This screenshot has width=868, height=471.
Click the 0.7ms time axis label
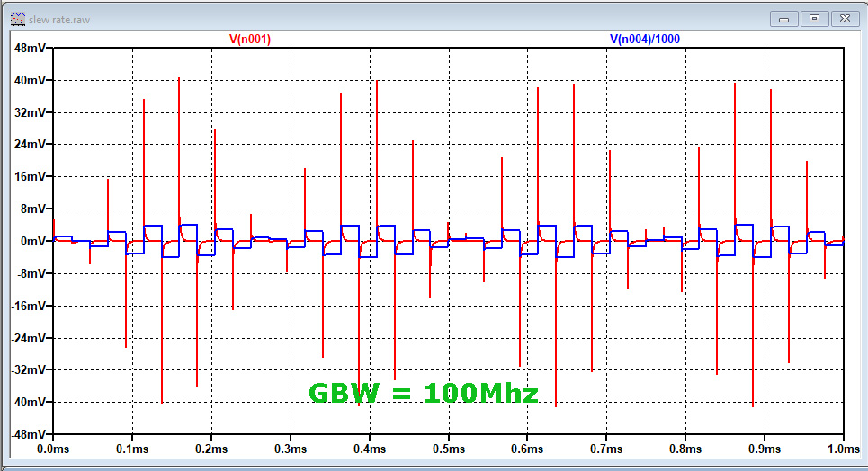click(x=607, y=449)
